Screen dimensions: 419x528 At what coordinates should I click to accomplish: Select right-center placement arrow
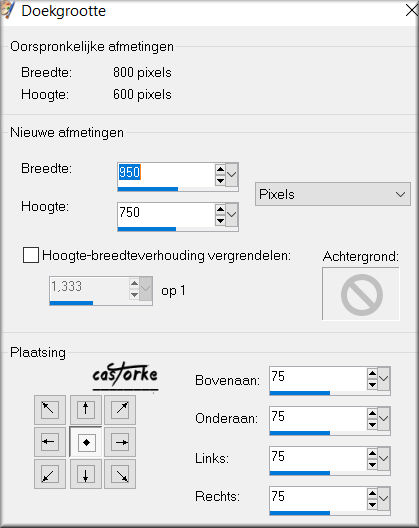[120, 442]
